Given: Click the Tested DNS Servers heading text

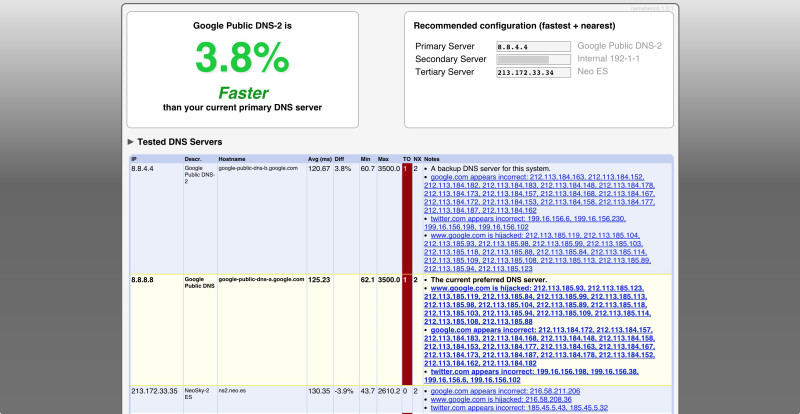Looking at the screenshot, I should pyautogui.click(x=180, y=142).
